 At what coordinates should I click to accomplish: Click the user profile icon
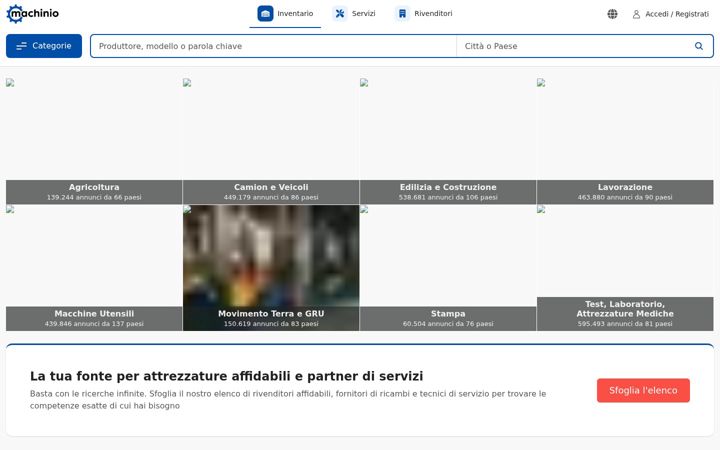click(636, 14)
